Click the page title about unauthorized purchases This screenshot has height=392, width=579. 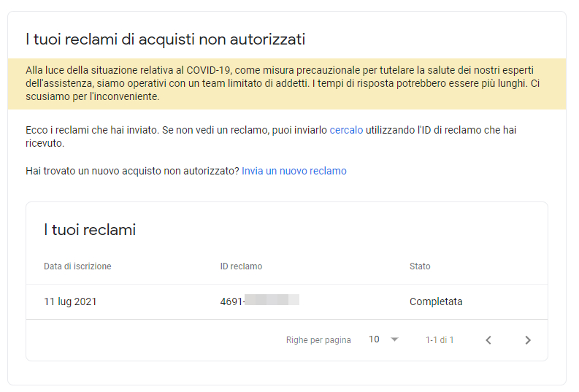coord(165,39)
